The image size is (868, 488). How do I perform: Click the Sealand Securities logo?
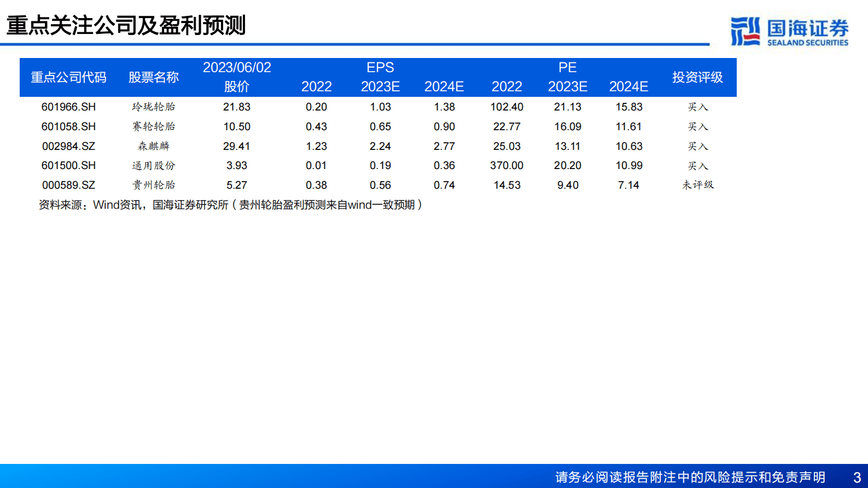(x=789, y=31)
